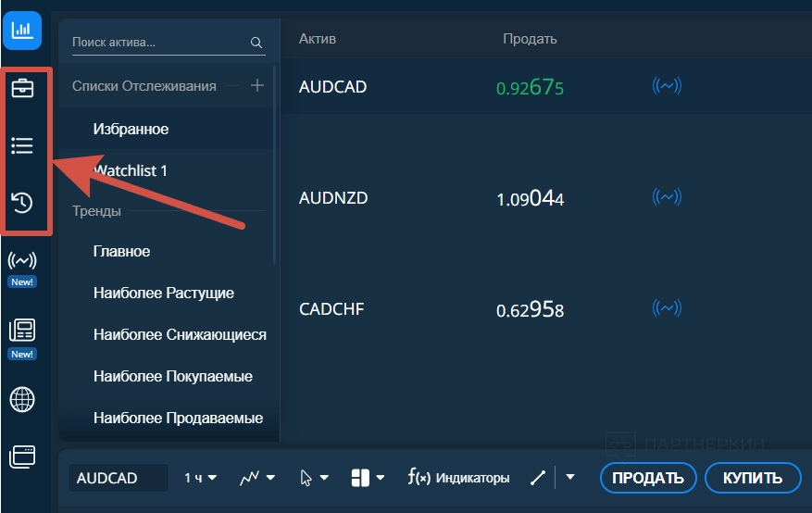The height and width of the screenshot is (513, 812).
Task: Collapse the Списки Отслеживания section
Action: pyautogui.click(x=144, y=86)
